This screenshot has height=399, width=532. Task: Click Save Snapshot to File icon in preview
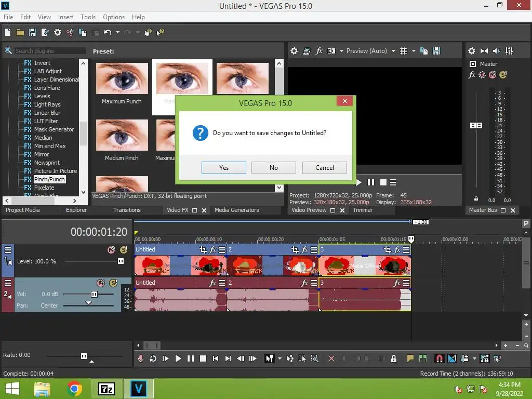pos(436,51)
